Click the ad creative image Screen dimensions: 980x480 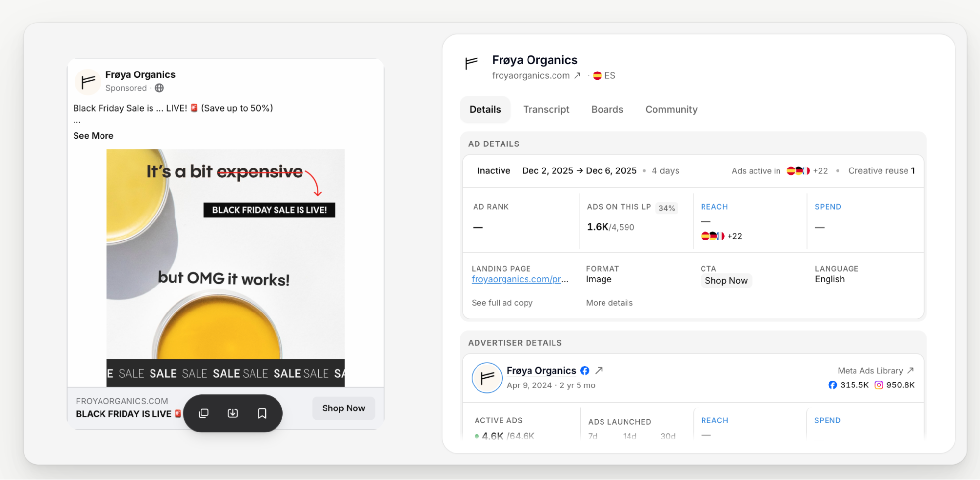[226, 268]
